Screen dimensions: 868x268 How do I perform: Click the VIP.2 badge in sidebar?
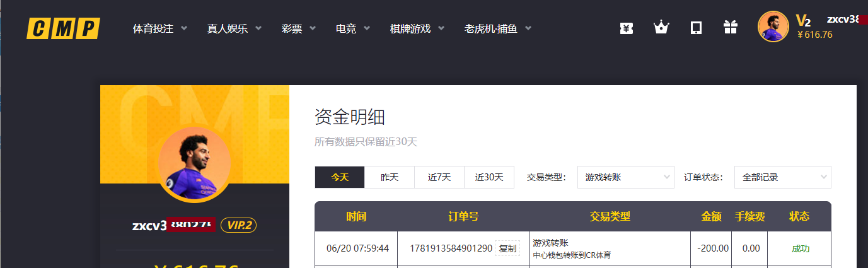pyautogui.click(x=238, y=225)
